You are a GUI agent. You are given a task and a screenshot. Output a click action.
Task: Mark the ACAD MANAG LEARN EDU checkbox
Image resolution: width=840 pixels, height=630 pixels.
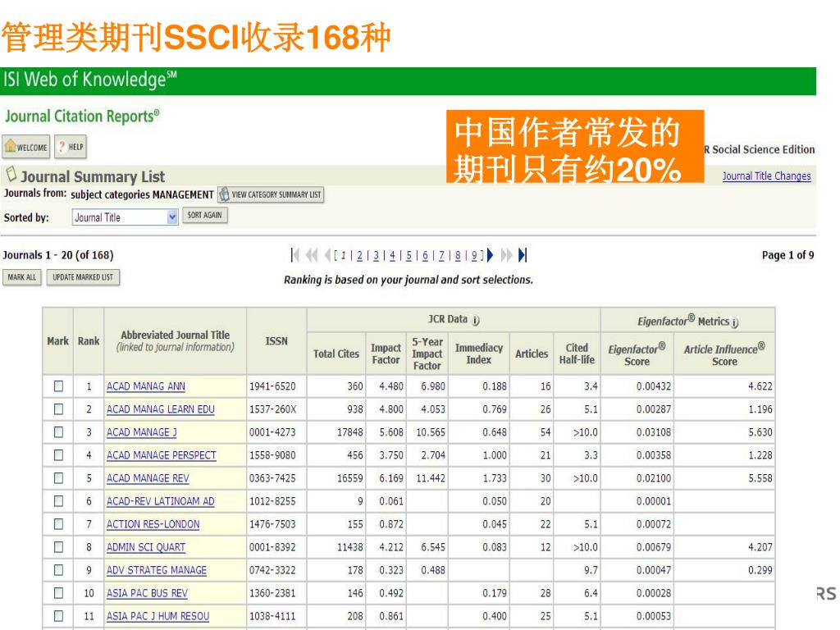click(x=58, y=409)
